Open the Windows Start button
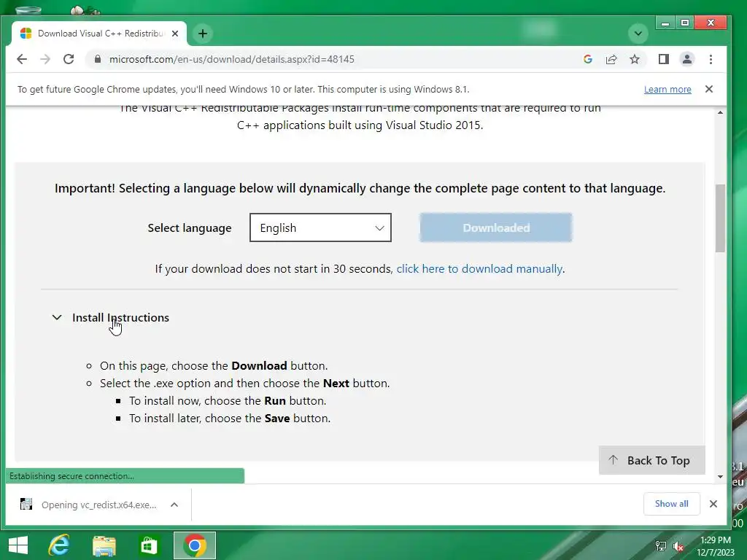Image resolution: width=747 pixels, height=560 pixels. coord(18,545)
